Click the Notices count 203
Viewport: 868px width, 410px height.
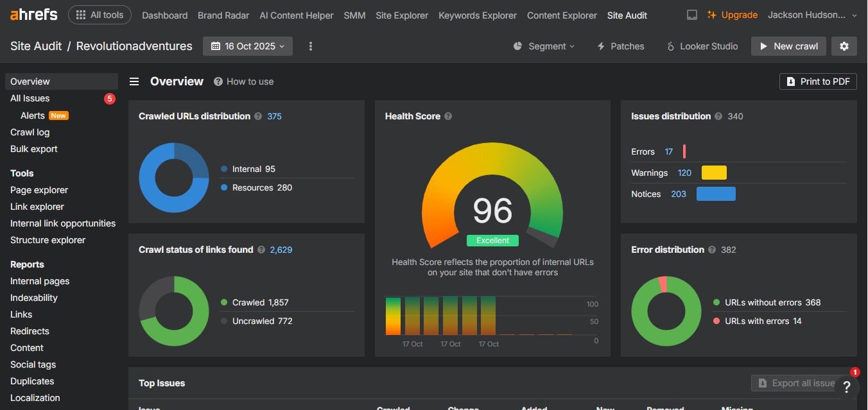click(x=679, y=194)
